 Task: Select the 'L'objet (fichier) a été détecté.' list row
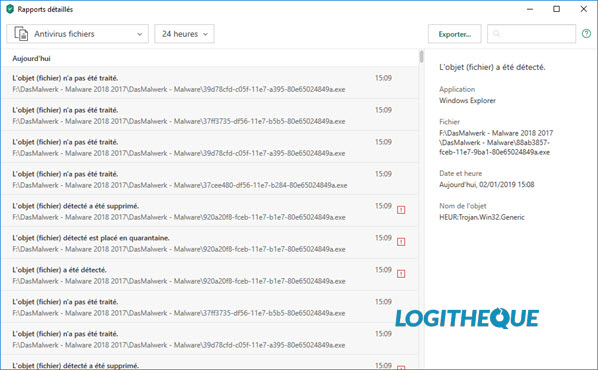coord(210,275)
